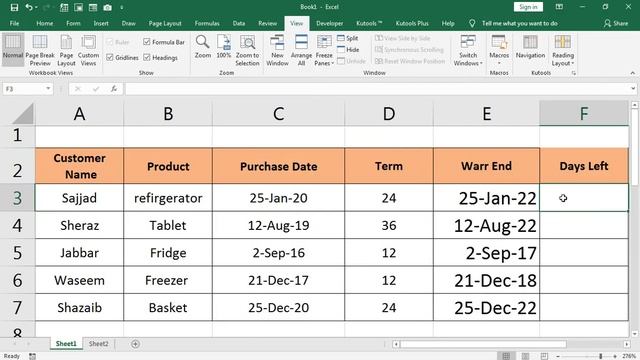Open the Developer tab
Image resolution: width=640 pixels, height=360 pixels.
click(x=329, y=23)
